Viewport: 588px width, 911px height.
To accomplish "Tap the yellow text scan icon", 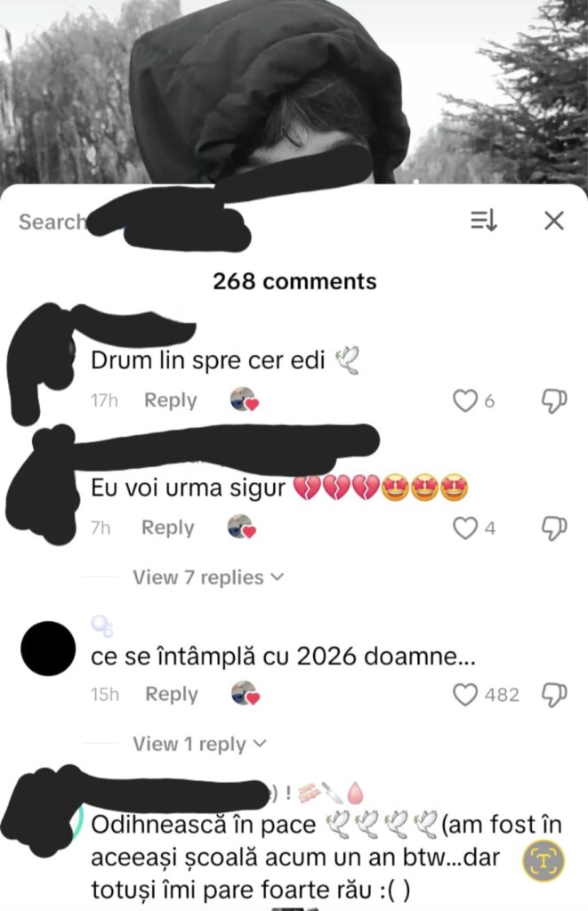I will point(544,860).
